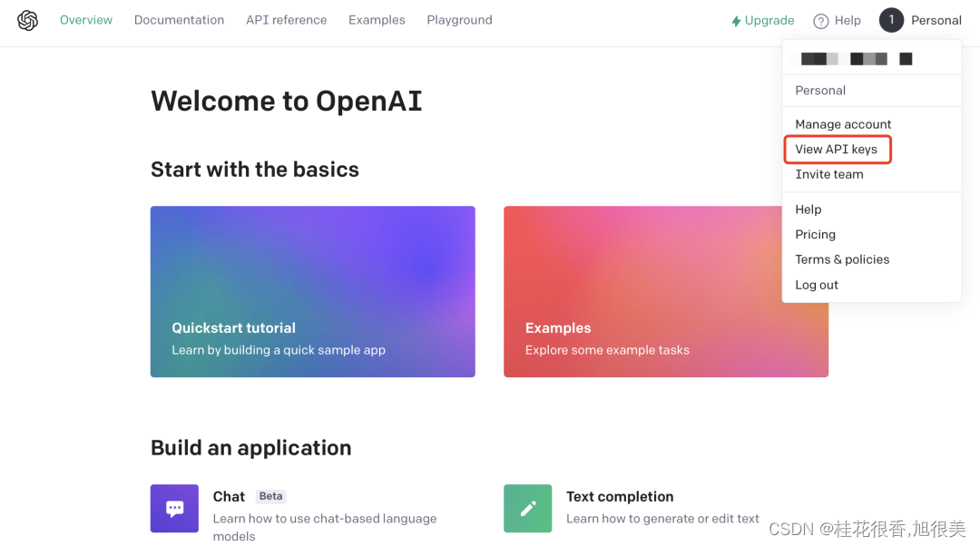
Task: Choose Invite team from menu
Action: [829, 174]
